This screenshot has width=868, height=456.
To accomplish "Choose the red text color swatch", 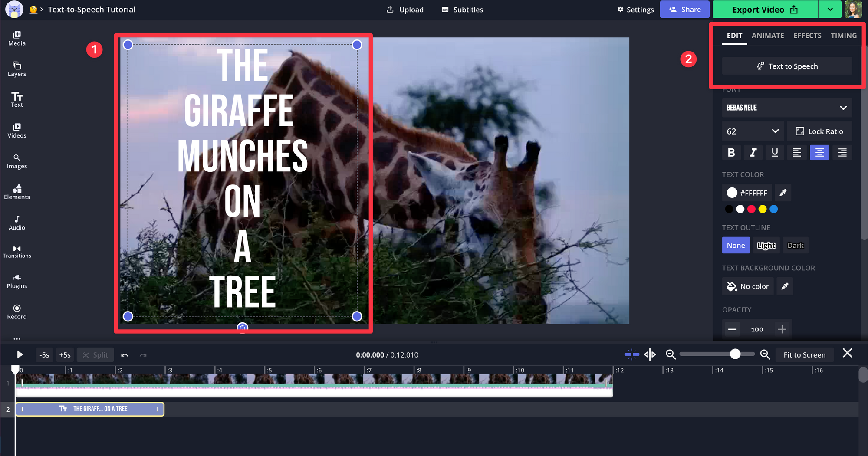I will pos(751,209).
